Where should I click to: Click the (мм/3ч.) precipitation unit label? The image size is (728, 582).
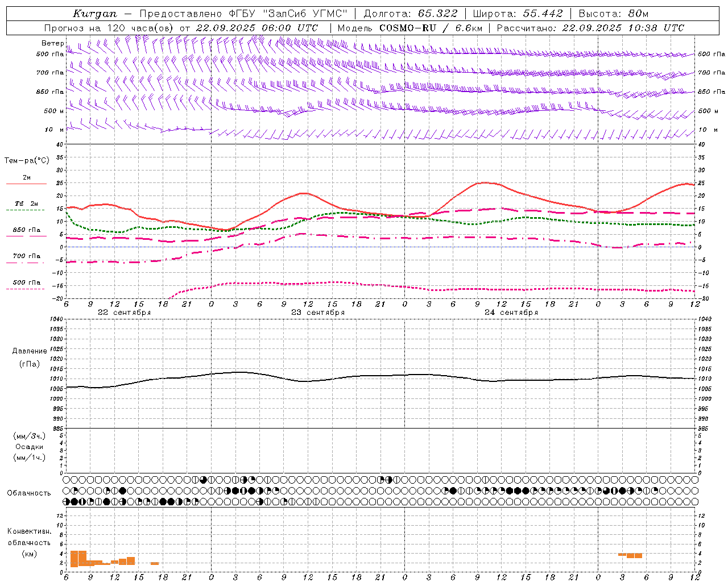click(30, 436)
